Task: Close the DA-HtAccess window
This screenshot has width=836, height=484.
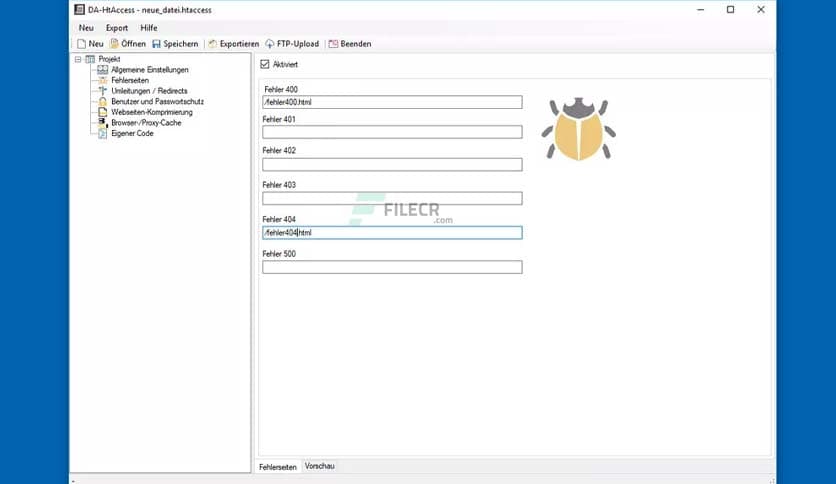Action: pos(761,10)
